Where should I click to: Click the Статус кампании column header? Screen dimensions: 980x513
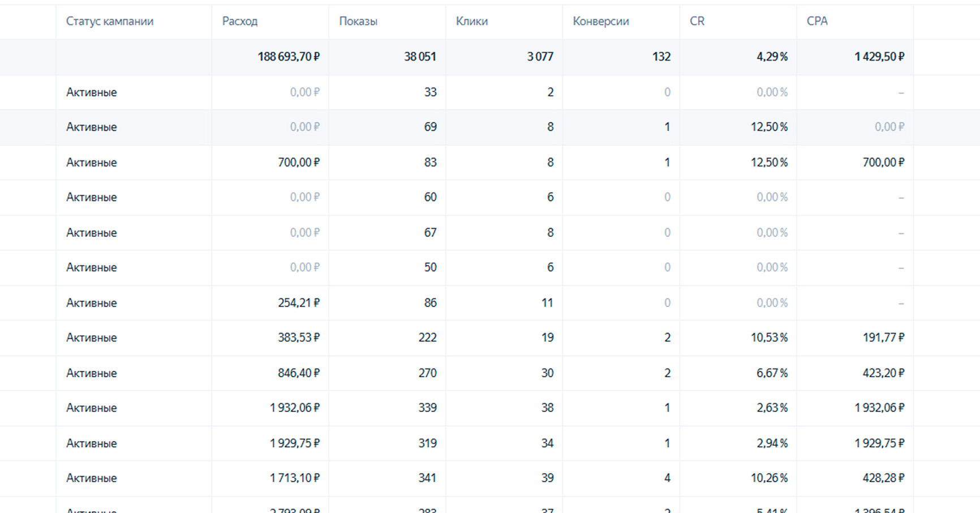[110, 22]
